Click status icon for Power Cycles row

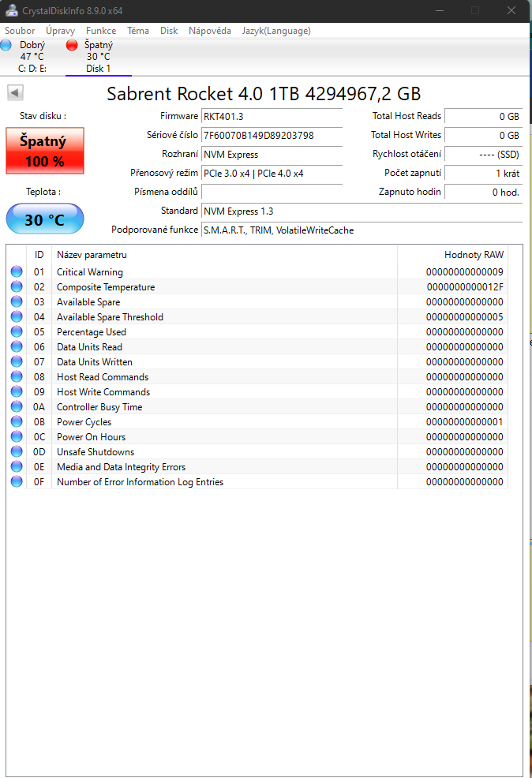[x=17, y=421]
